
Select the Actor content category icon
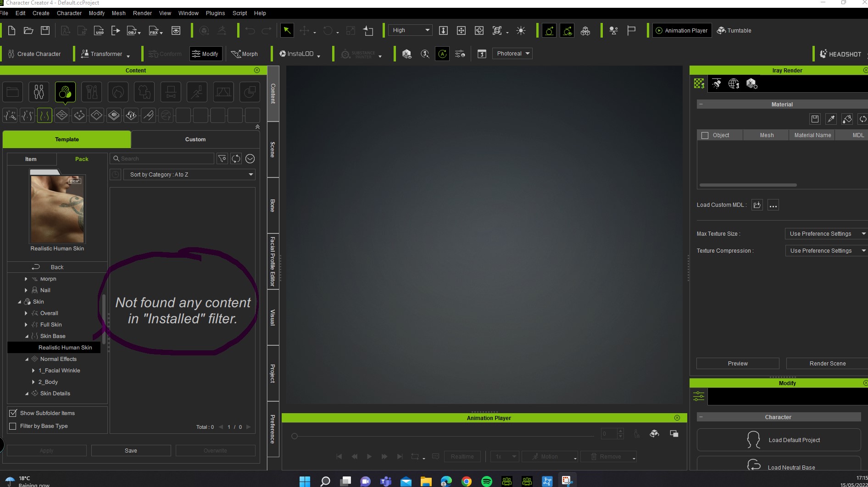point(39,92)
